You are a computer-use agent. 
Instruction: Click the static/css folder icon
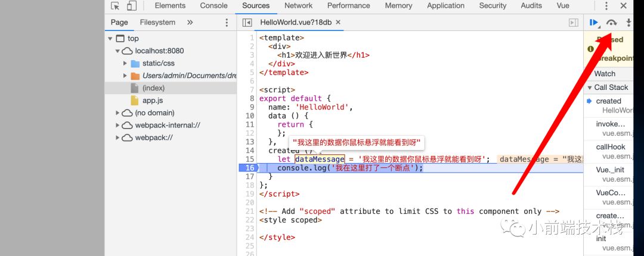click(135, 64)
